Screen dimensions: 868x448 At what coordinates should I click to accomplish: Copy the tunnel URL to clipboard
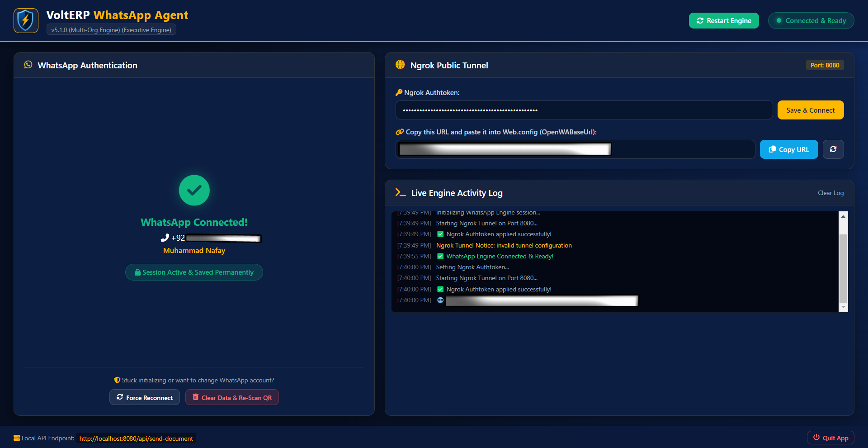[789, 149]
